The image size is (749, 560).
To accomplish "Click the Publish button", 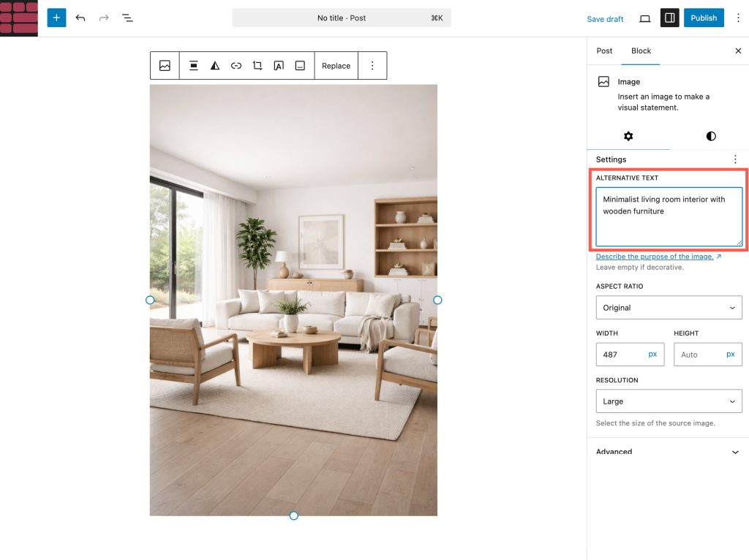I will coord(704,18).
